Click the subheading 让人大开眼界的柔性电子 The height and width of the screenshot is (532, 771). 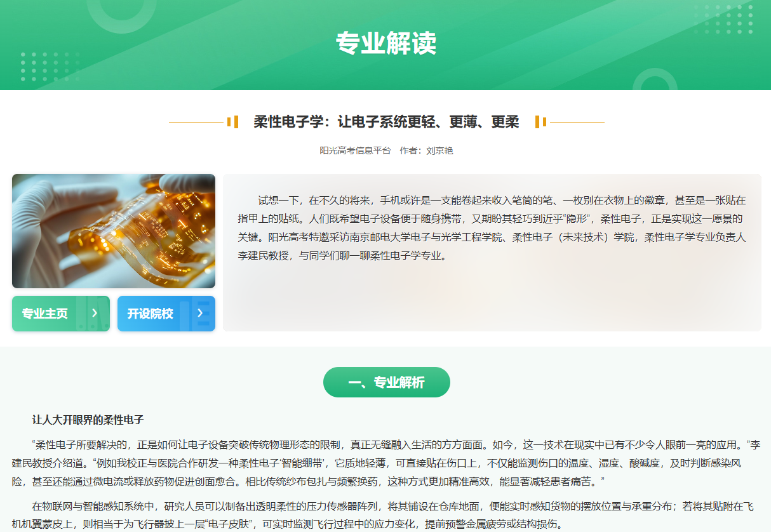[88, 420]
